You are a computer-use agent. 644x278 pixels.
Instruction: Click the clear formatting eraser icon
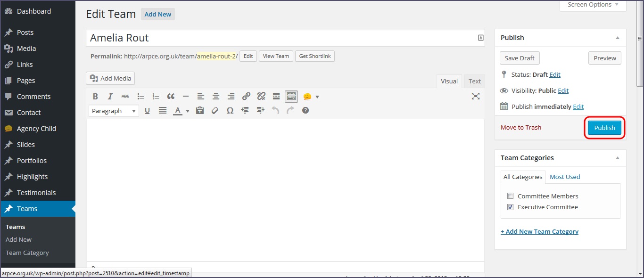click(x=215, y=111)
